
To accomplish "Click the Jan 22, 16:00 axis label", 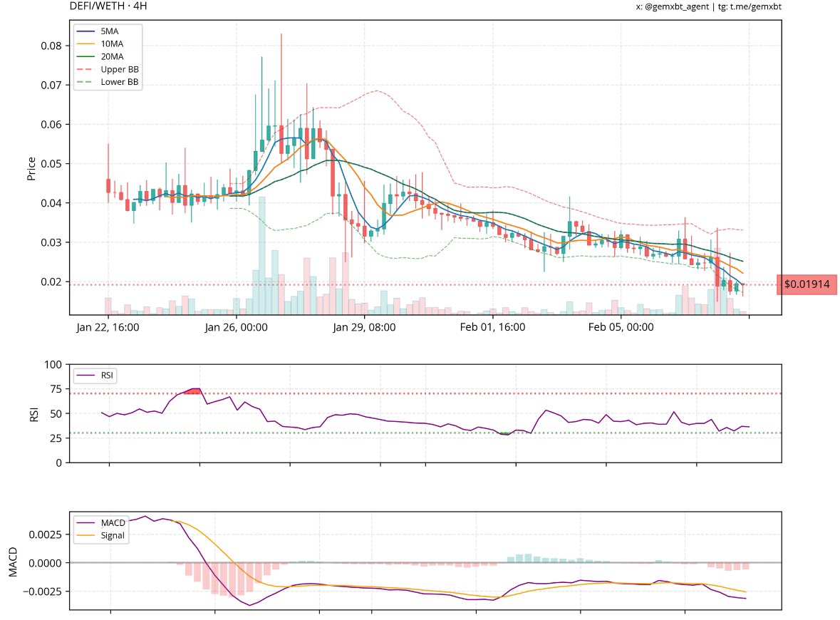I will (x=108, y=327).
